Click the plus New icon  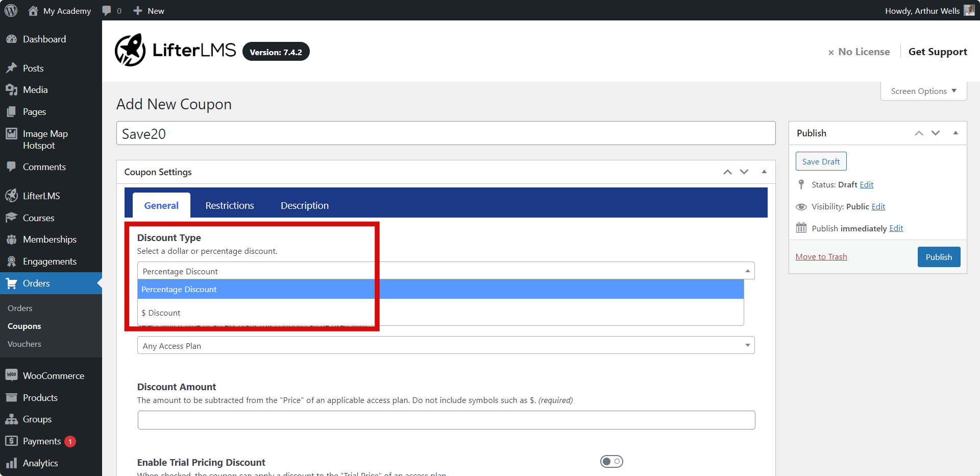coord(138,11)
